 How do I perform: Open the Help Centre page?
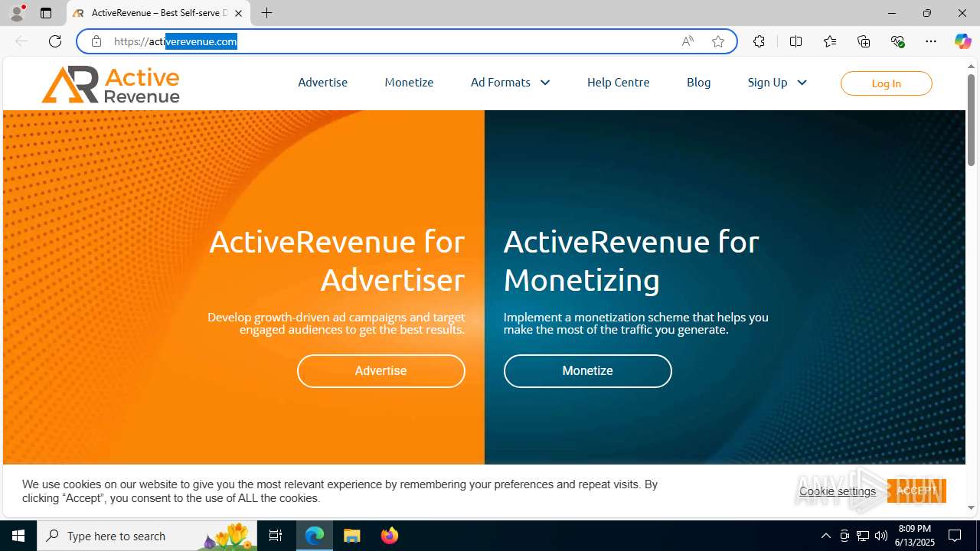[618, 82]
